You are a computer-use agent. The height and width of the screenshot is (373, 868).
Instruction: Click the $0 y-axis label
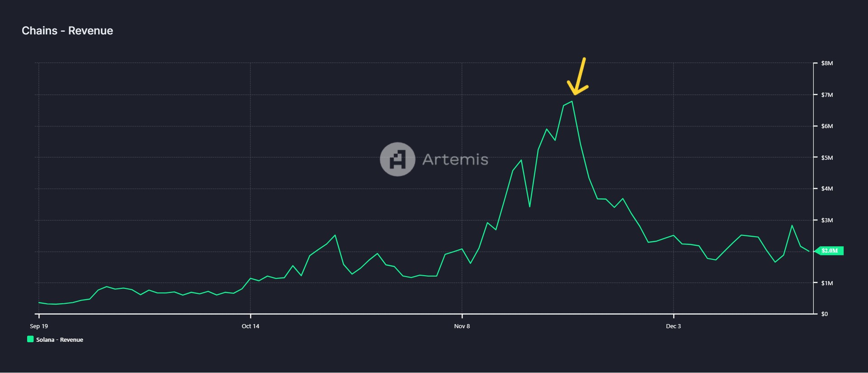click(x=825, y=314)
